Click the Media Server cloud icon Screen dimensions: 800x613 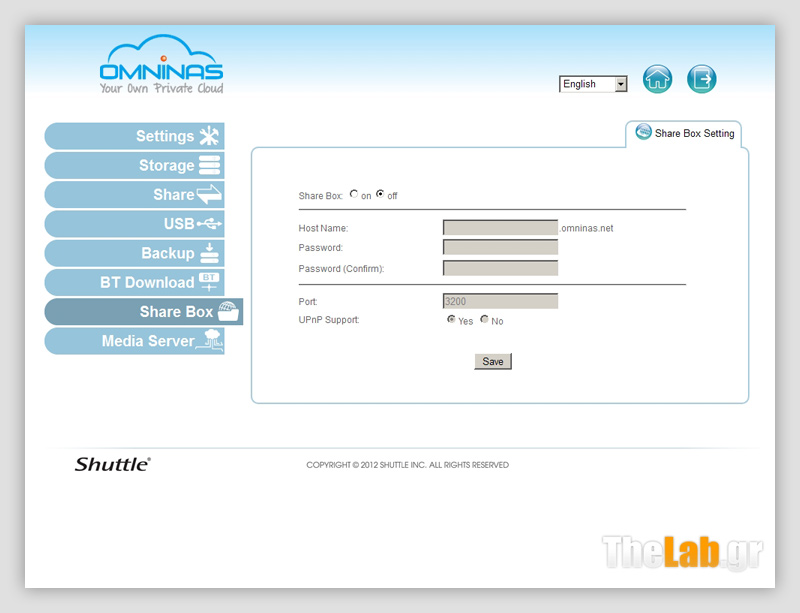[x=209, y=341]
